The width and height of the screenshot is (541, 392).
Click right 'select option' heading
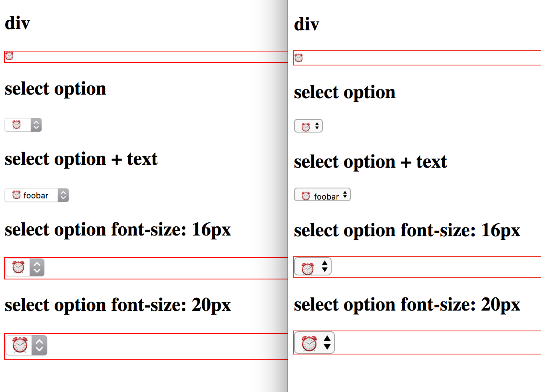click(x=345, y=93)
